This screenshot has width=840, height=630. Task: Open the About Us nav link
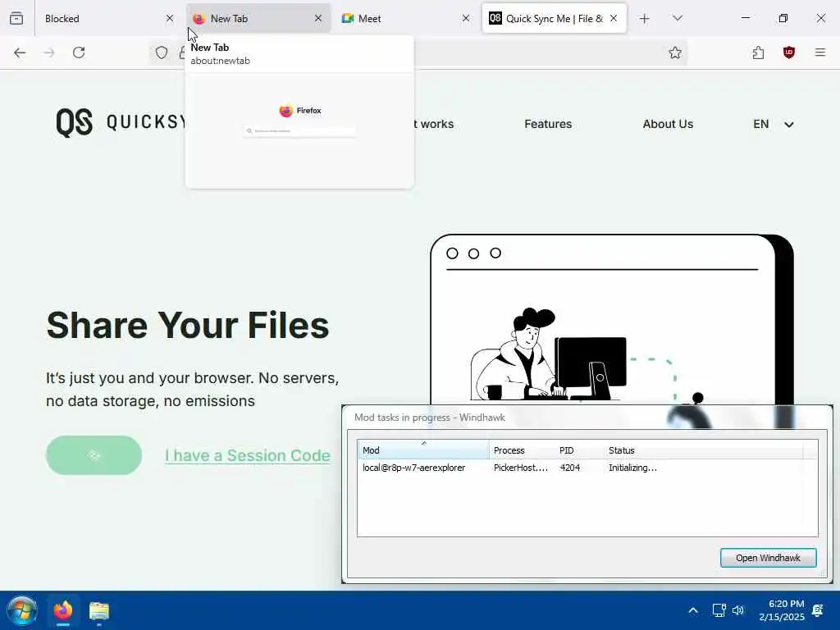point(668,124)
